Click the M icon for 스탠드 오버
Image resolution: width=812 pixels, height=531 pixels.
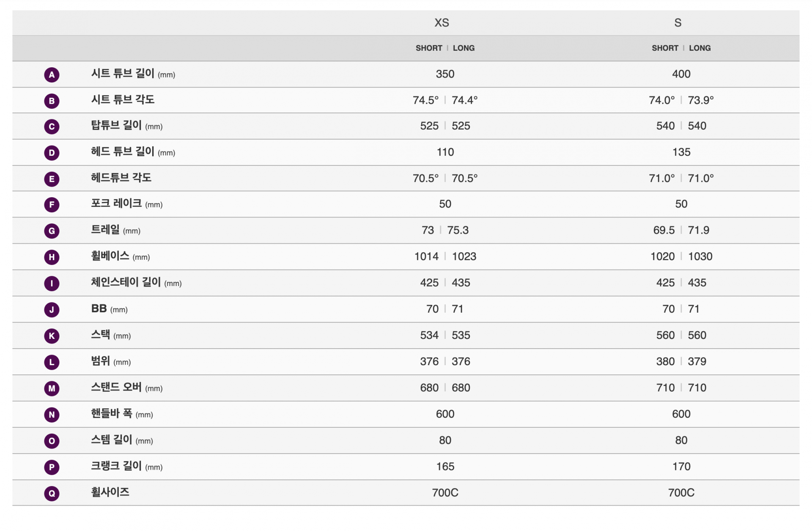52,388
